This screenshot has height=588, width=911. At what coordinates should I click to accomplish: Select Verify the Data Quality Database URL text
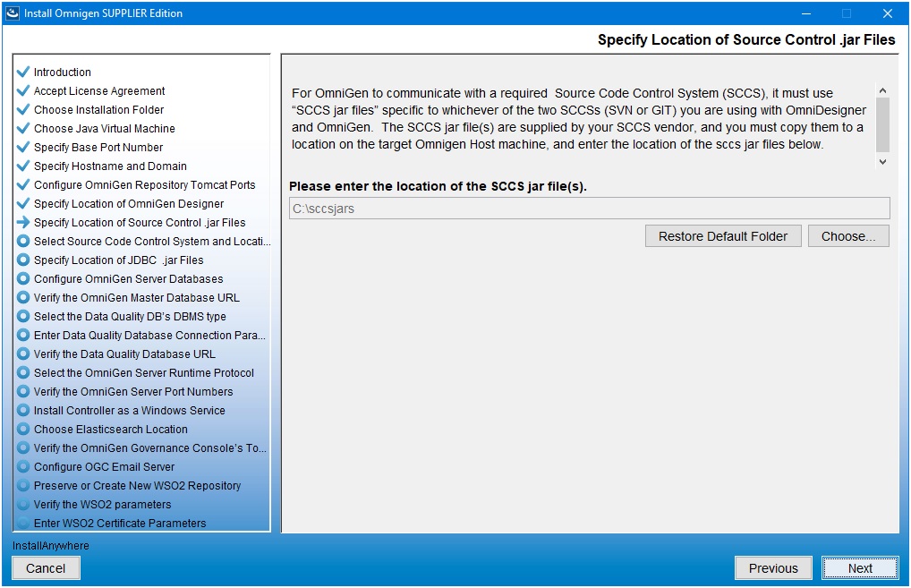(x=124, y=354)
